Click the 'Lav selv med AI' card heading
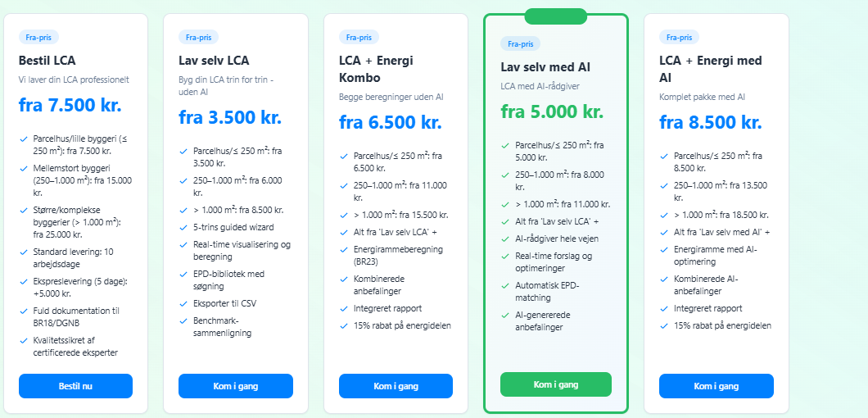The width and height of the screenshot is (868, 418). coord(545,67)
